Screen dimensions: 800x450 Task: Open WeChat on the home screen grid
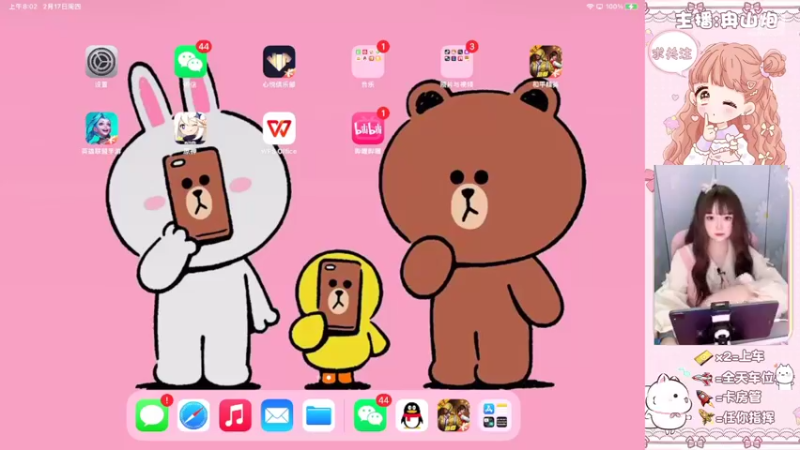pos(190,62)
